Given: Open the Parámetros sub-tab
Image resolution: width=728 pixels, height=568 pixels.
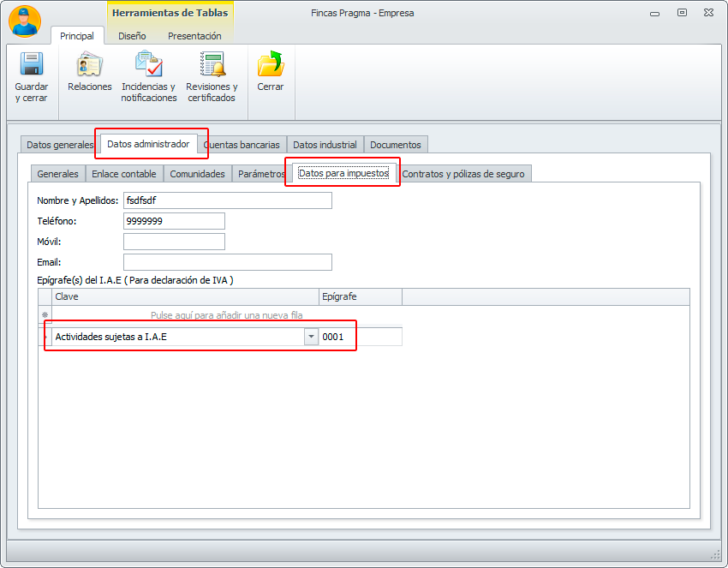Looking at the screenshot, I should point(261,174).
